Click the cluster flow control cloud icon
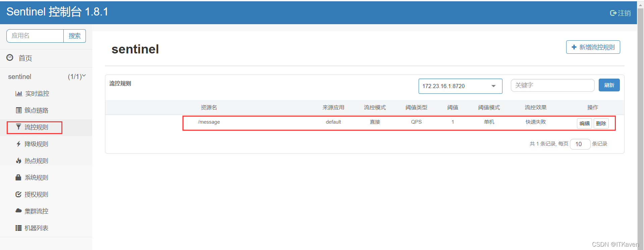 pos(18,211)
